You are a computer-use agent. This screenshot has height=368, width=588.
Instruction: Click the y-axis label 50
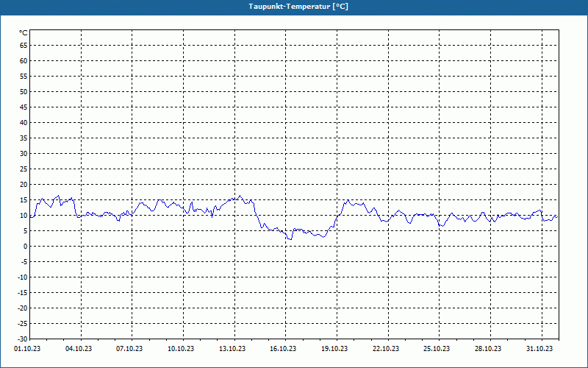click(x=24, y=91)
